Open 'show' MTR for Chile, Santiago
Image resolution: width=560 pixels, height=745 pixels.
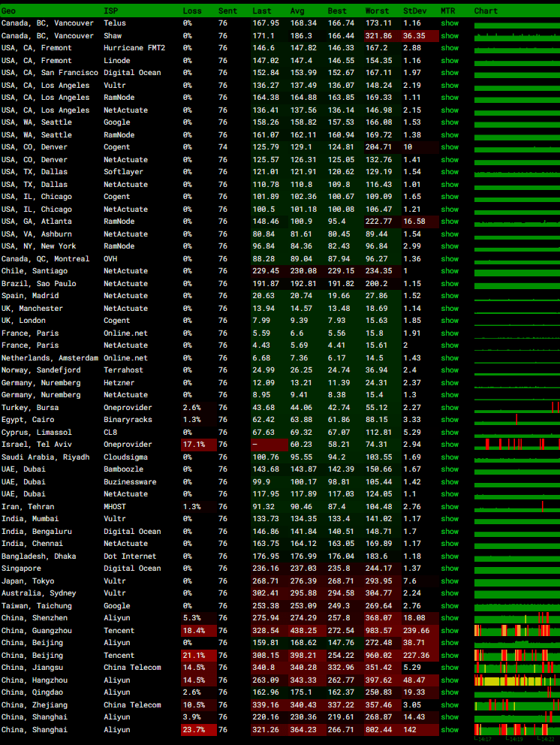pyautogui.click(x=450, y=271)
